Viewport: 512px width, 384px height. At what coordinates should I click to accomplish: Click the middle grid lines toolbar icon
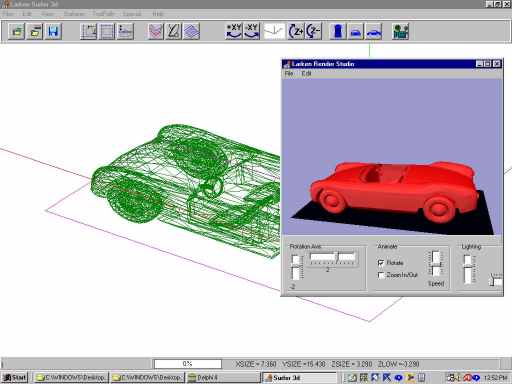pos(107,32)
